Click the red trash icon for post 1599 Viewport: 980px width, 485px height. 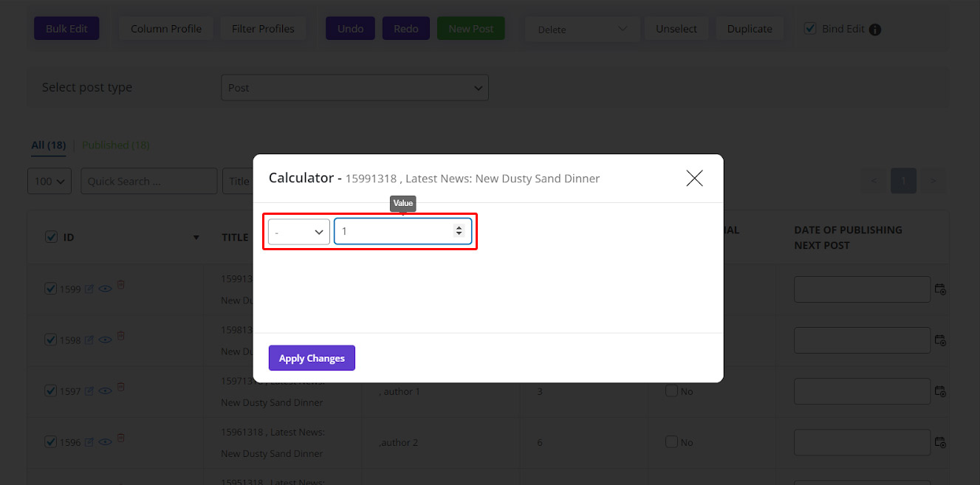coord(121,284)
